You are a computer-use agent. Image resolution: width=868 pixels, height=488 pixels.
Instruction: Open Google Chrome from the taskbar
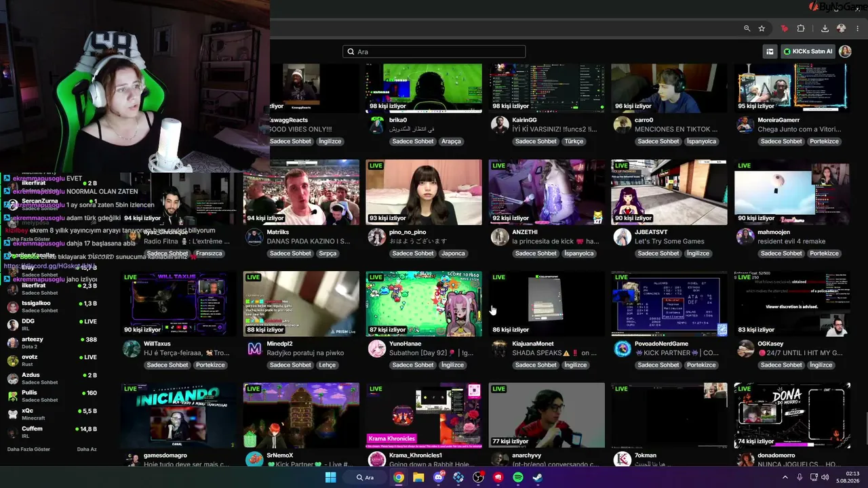399,477
